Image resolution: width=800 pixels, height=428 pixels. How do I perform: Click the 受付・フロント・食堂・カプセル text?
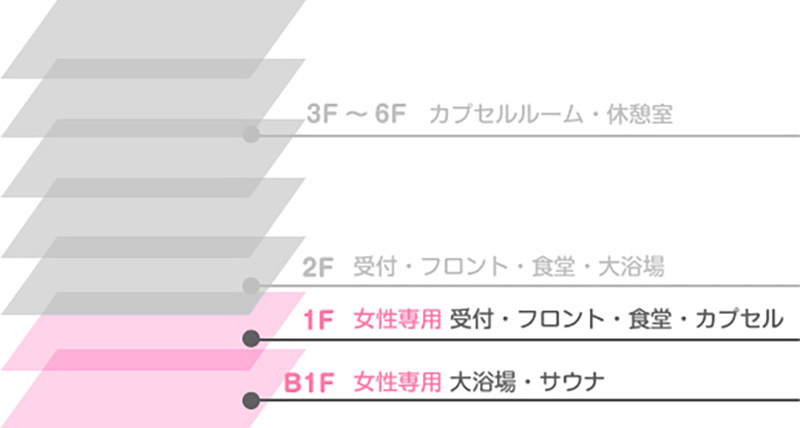(x=616, y=320)
